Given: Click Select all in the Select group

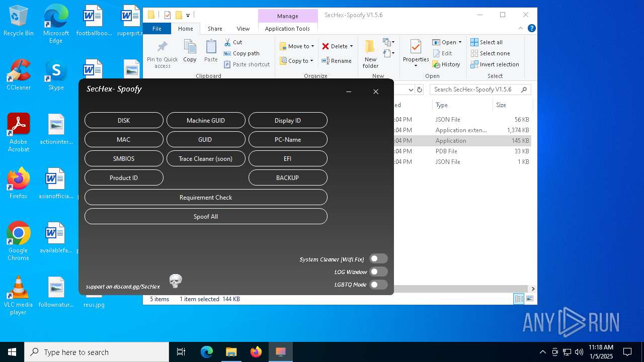Looking at the screenshot, I should coord(487,42).
